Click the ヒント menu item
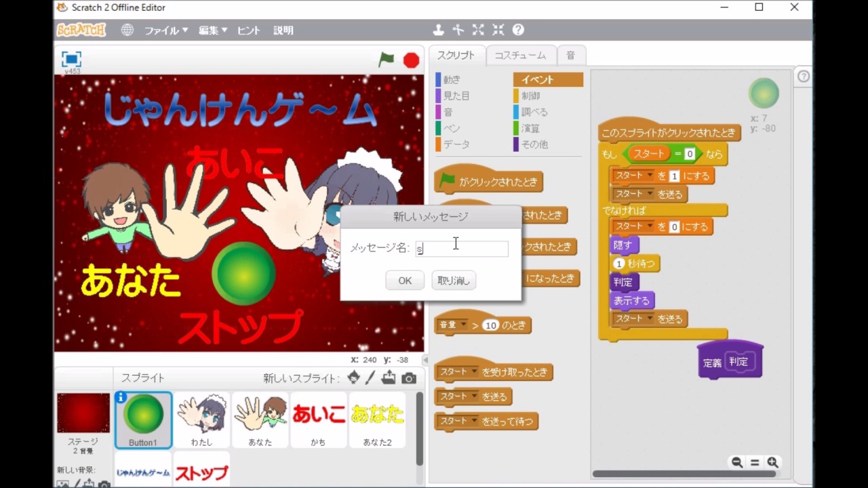This screenshot has height=488, width=868. pyautogui.click(x=248, y=30)
